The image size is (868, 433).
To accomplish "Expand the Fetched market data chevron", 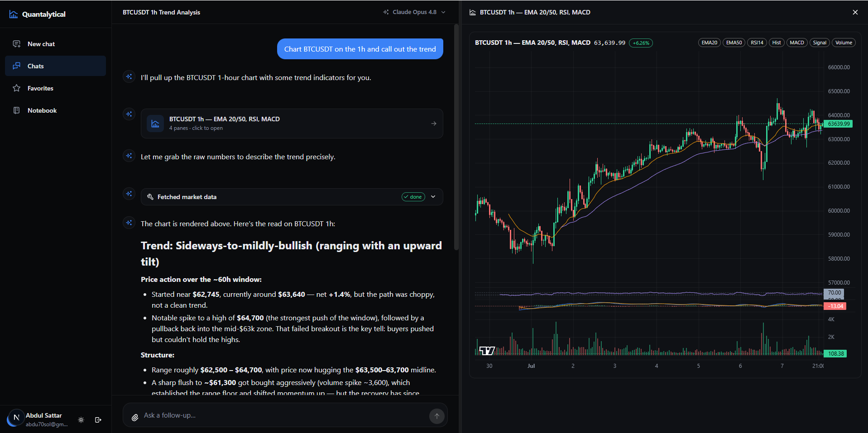I will tap(433, 197).
